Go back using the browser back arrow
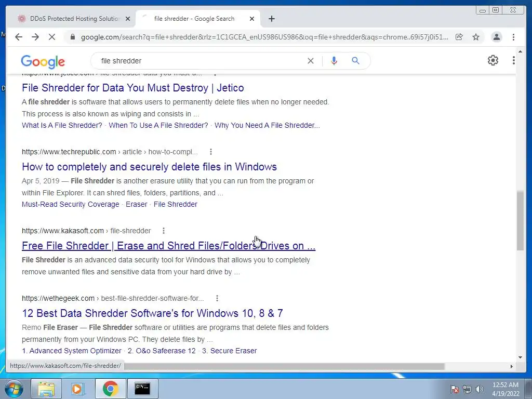 pos(19,37)
